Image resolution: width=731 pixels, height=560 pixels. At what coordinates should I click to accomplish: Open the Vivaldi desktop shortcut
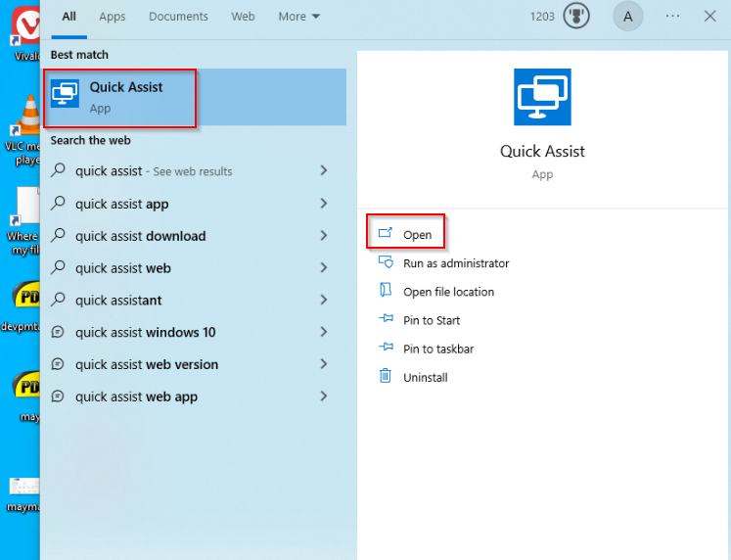pyautogui.click(x=26, y=32)
